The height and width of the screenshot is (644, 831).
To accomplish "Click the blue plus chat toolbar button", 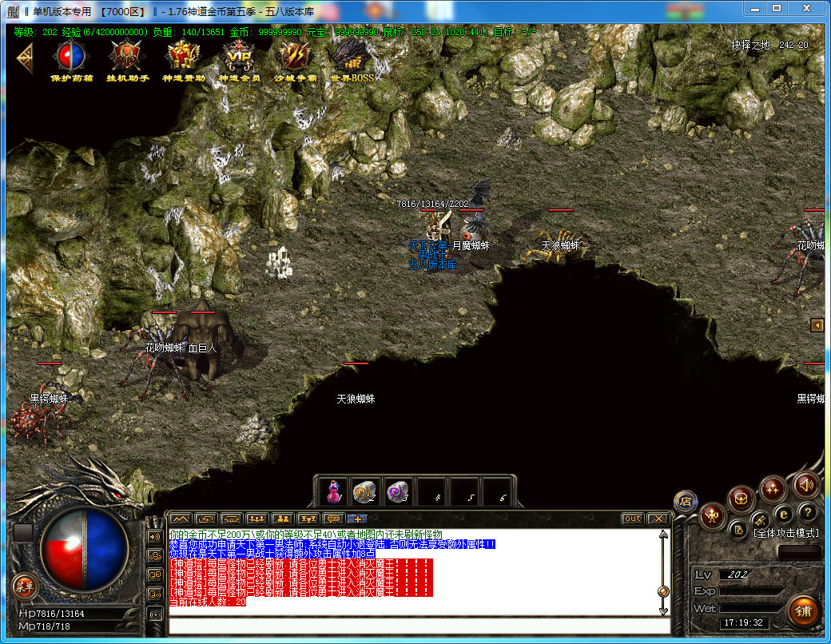I will (357, 519).
